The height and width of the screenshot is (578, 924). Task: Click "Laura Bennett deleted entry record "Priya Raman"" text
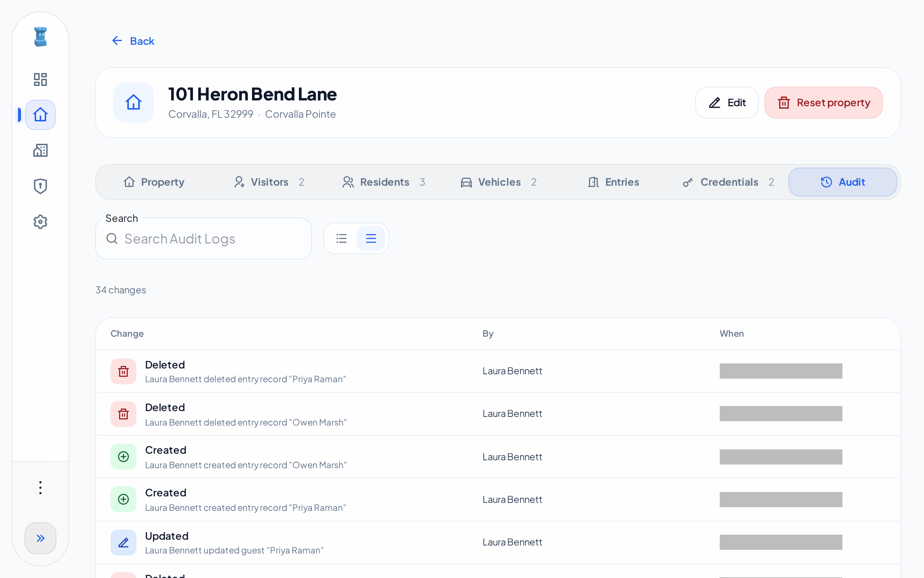pos(245,379)
